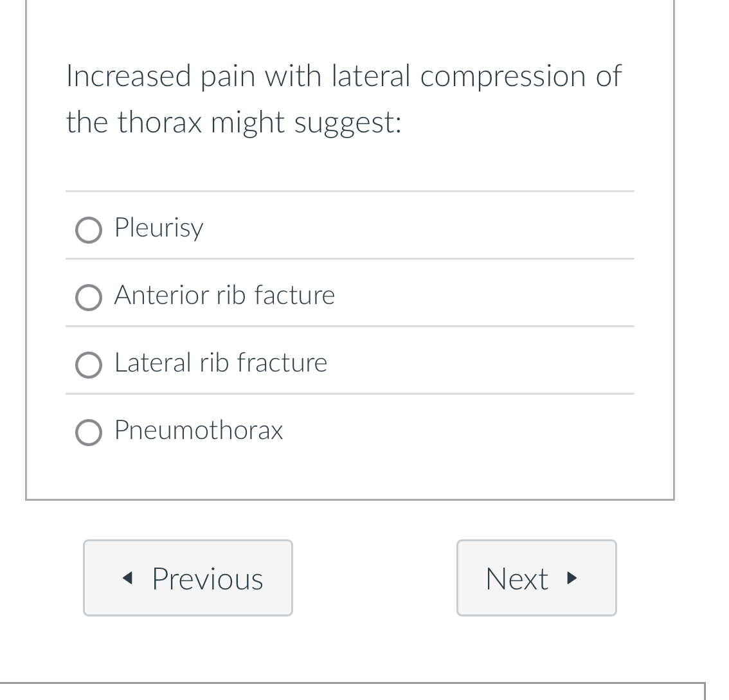Screen dimensions: 729x700
Task: Click the "Anterior rib facture" label text
Action: 224,295
